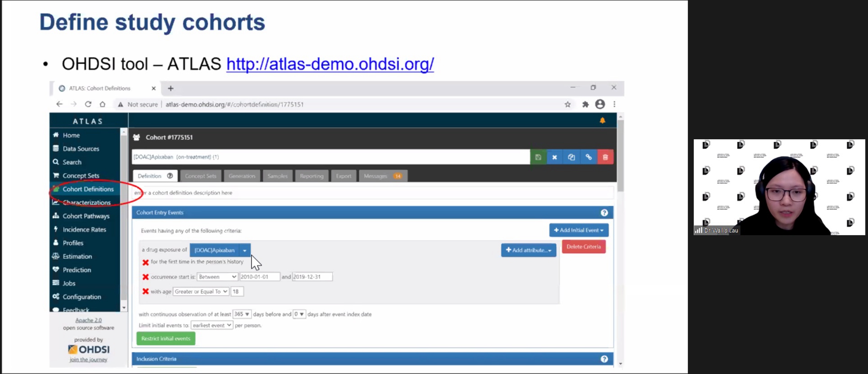868x374 pixels.
Task: Open the age Greater or Equal To dropdown
Action: click(x=201, y=291)
